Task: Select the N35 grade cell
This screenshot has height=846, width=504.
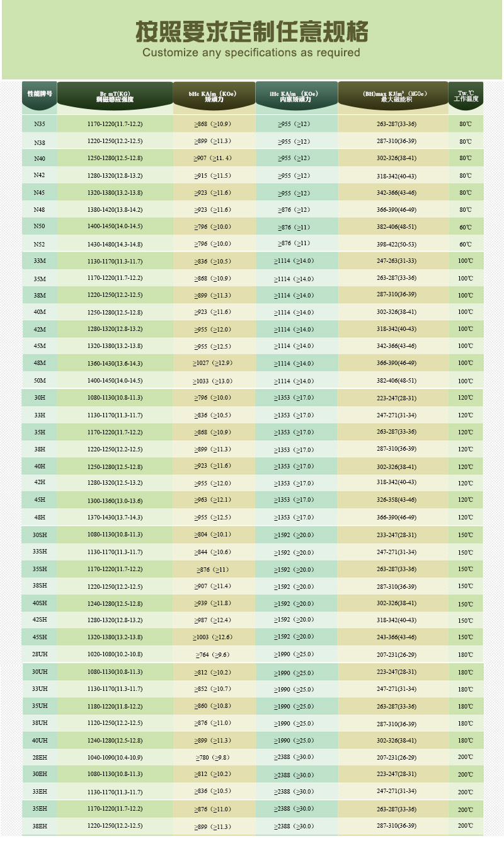Action: (x=39, y=124)
